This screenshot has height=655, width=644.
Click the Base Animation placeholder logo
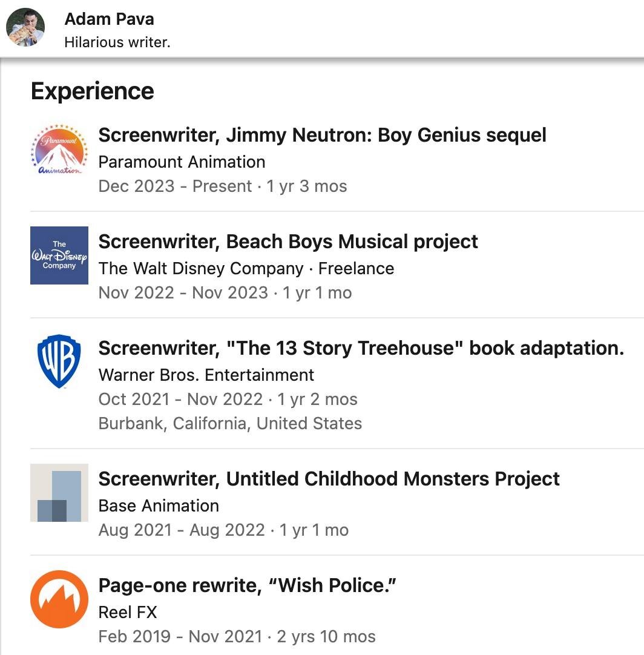pos(59,493)
